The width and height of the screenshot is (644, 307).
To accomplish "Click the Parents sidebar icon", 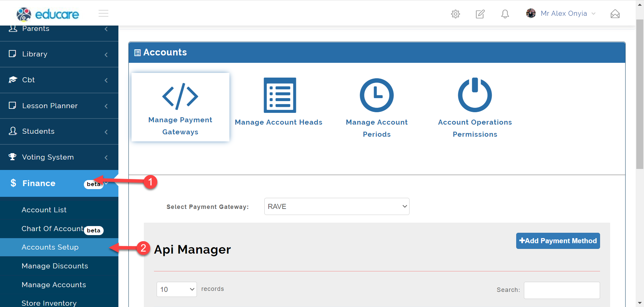I will point(13,28).
